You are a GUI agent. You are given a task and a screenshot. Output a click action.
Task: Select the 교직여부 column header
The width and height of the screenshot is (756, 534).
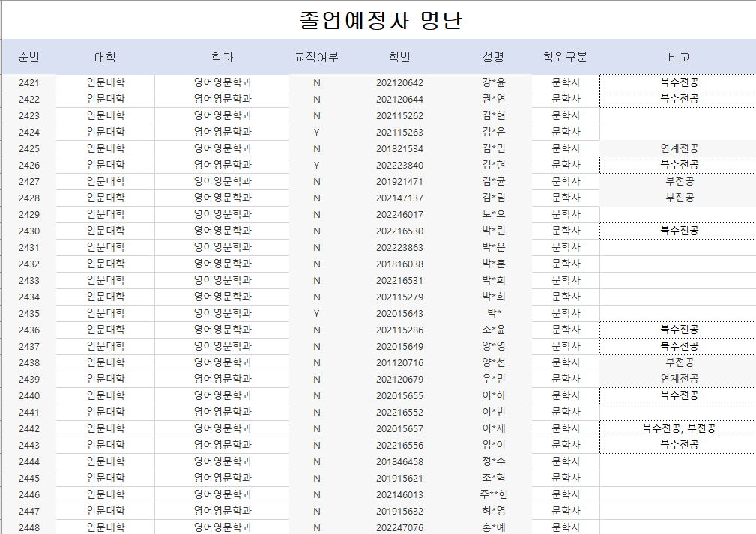pos(316,58)
